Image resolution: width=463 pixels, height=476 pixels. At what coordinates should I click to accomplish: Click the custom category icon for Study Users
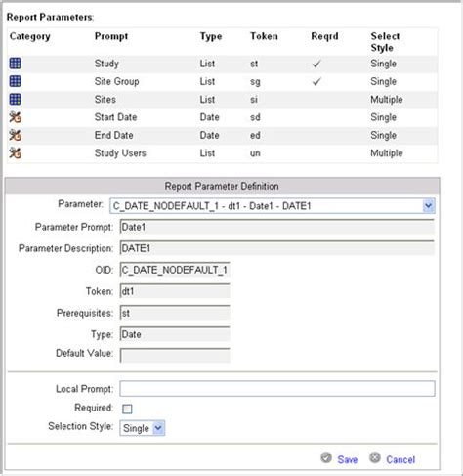pos(16,152)
